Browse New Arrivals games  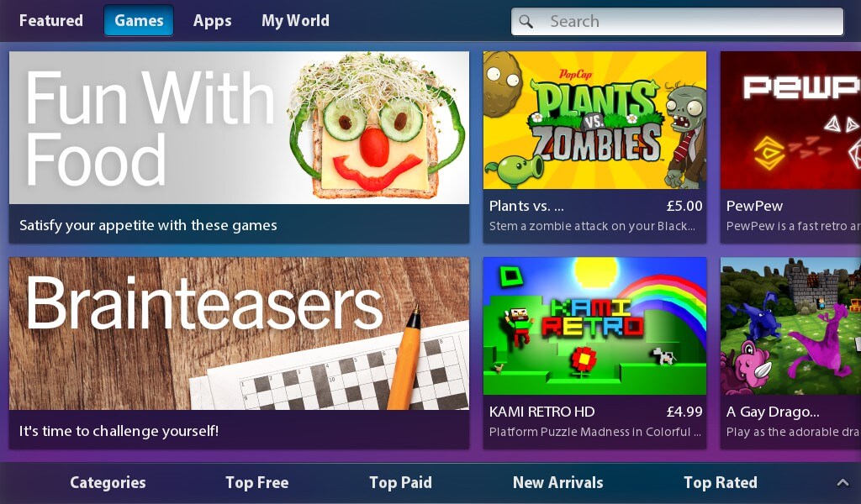point(558,483)
